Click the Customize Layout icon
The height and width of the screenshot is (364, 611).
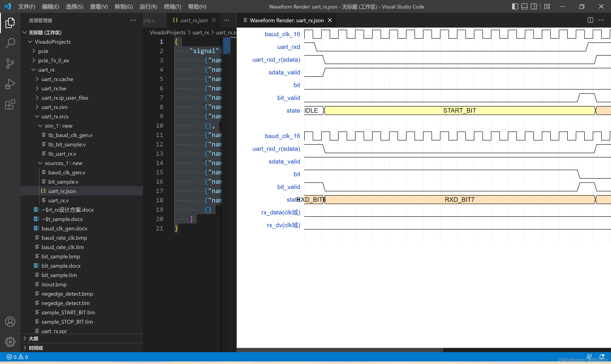547,7
